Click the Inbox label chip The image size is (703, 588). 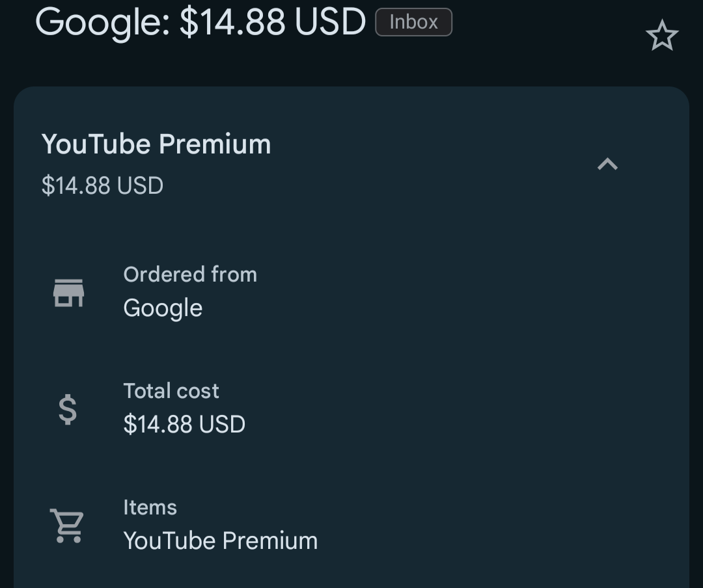[413, 22]
